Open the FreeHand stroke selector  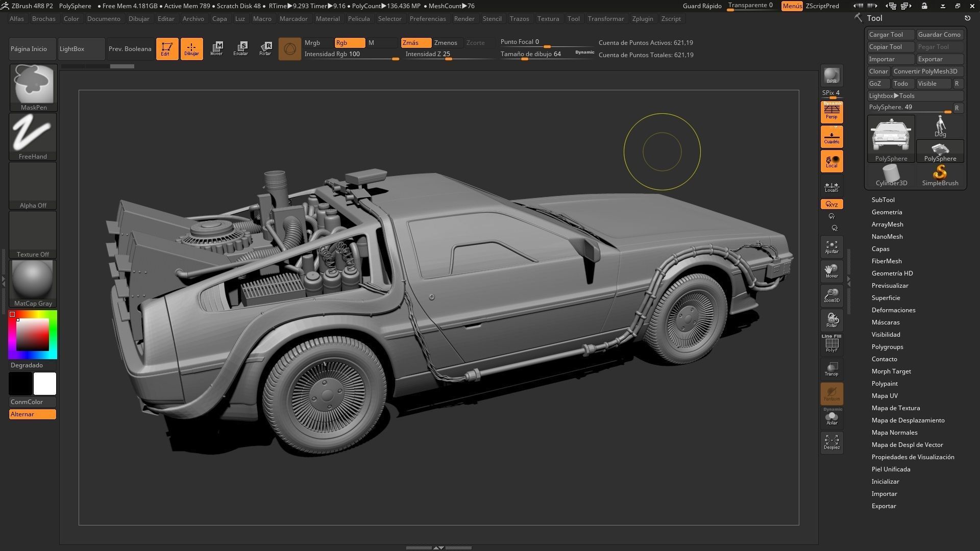(x=33, y=136)
